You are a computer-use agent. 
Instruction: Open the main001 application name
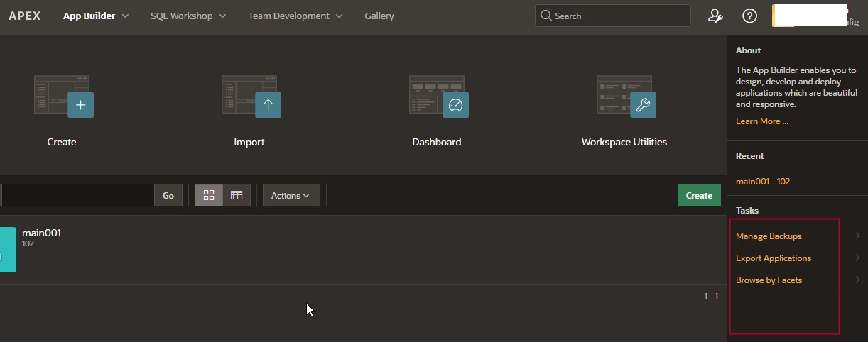(x=41, y=233)
